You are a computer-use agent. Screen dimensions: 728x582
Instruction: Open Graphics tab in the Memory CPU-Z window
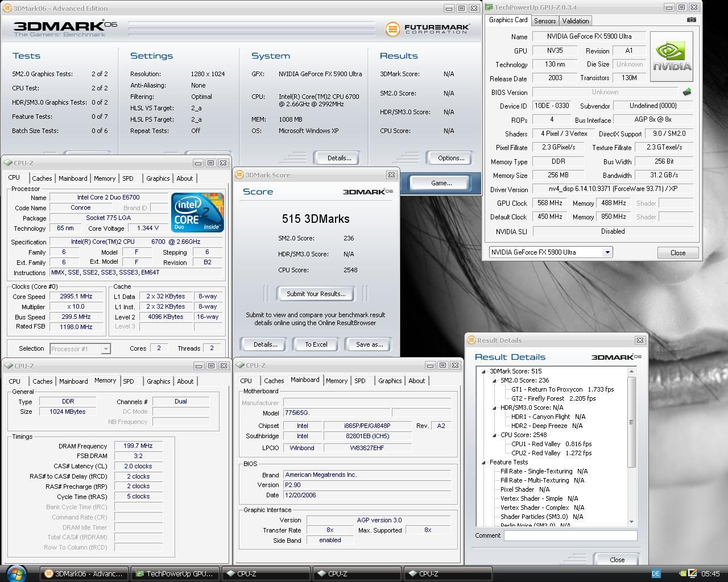(x=158, y=381)
